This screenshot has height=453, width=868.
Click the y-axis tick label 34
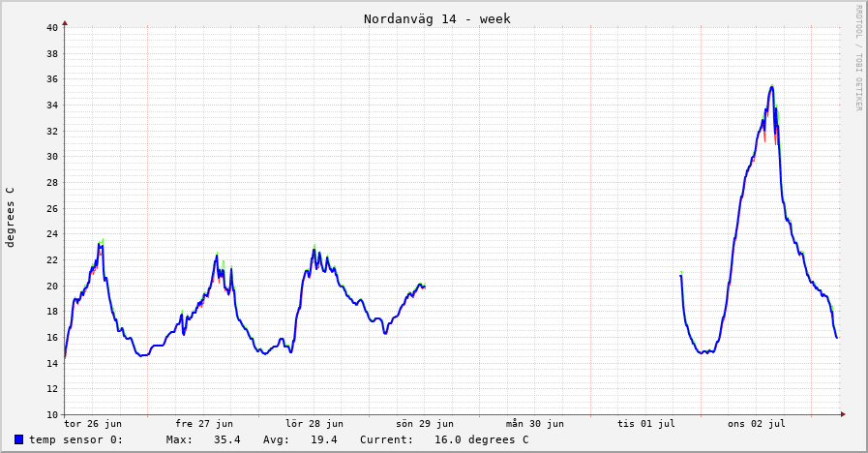[52, 106]
